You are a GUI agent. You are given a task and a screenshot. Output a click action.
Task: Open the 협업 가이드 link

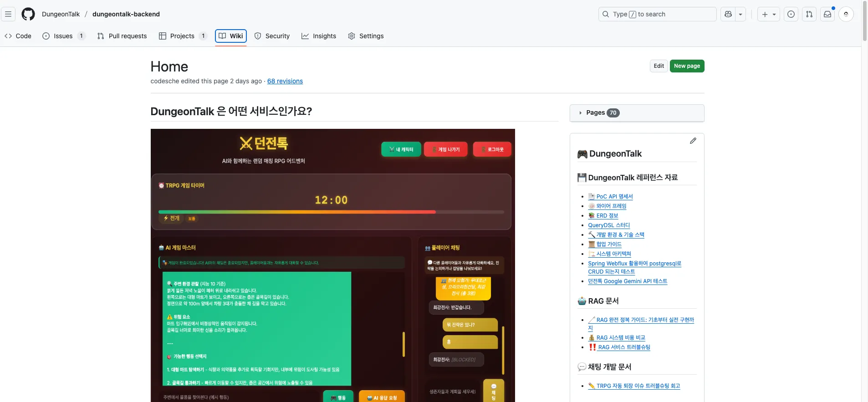(605, 244)
